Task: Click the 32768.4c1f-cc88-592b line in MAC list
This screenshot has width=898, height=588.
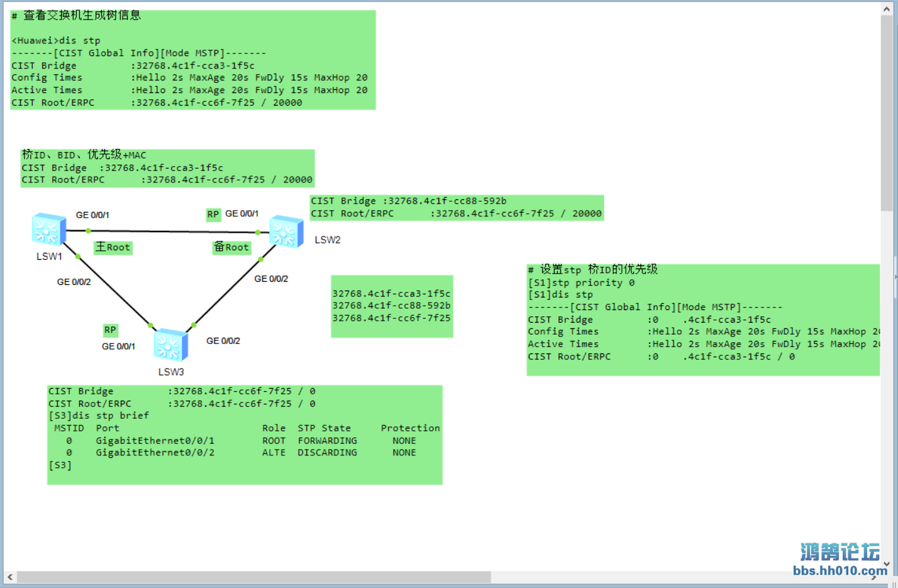Action: point(391,306)
